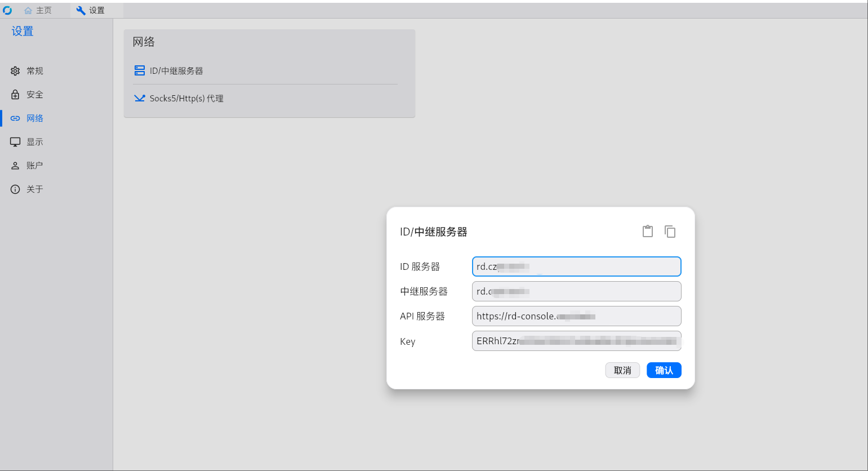Click the 确认 confirm button
This screenshot has width=868, height=471.
[x=664, y=370]
